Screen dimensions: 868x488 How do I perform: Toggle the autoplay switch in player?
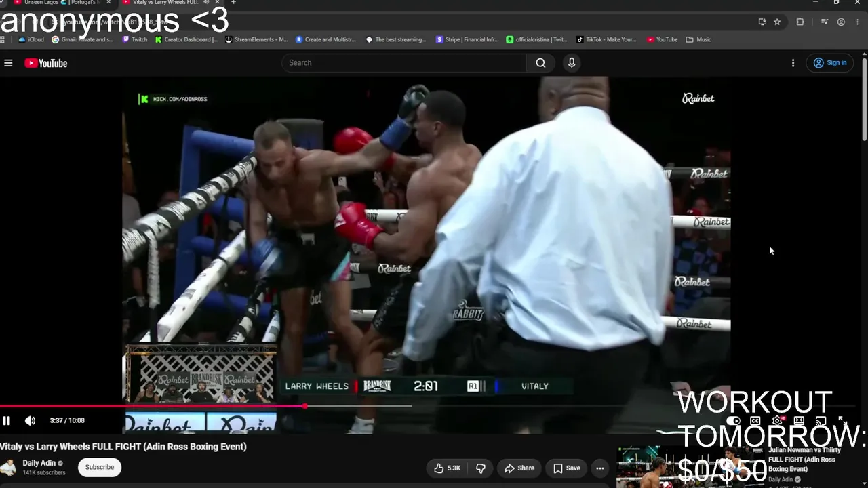(733, 421)
